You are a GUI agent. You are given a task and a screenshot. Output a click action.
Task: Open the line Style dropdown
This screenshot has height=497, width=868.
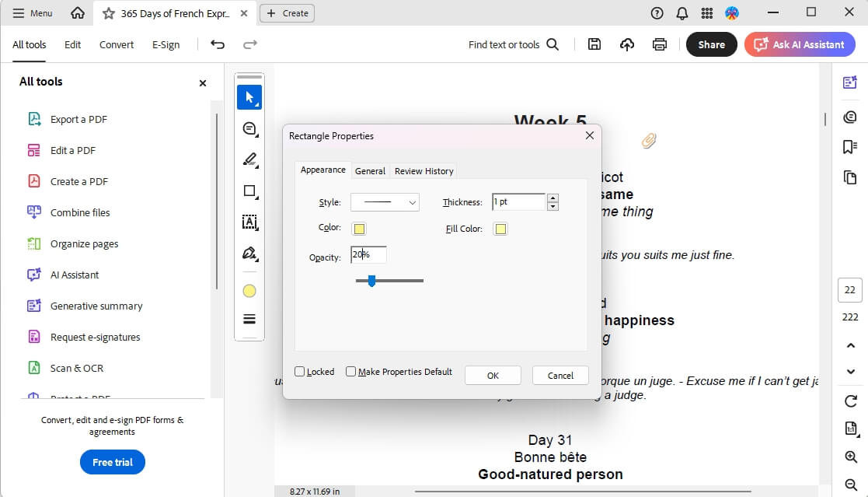(385, 202)
